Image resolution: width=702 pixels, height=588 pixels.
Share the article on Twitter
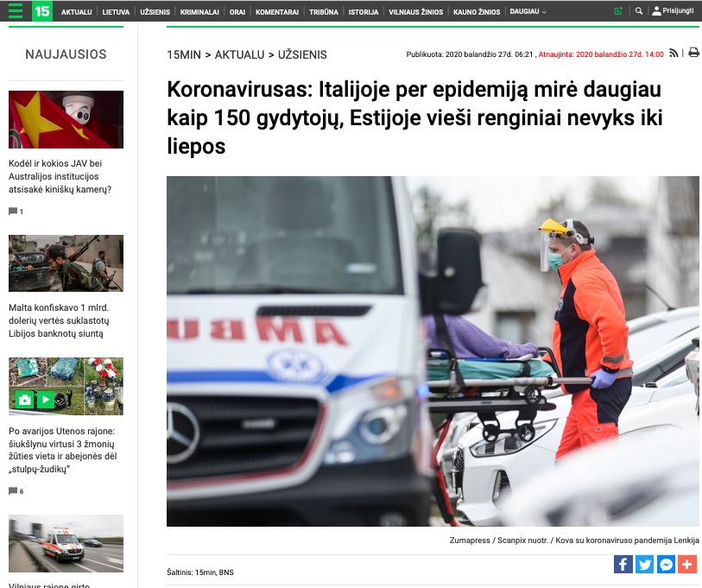pyautogui.click(x=644, y=565)
